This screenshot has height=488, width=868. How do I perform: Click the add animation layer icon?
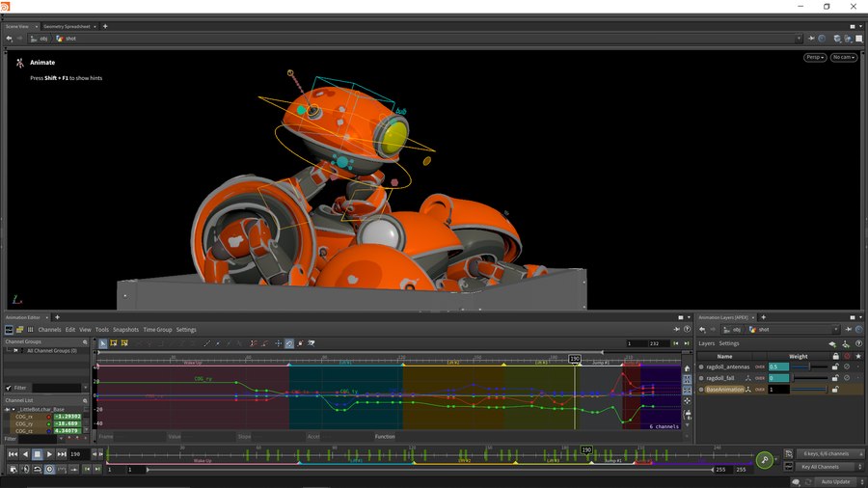[832, 343]
